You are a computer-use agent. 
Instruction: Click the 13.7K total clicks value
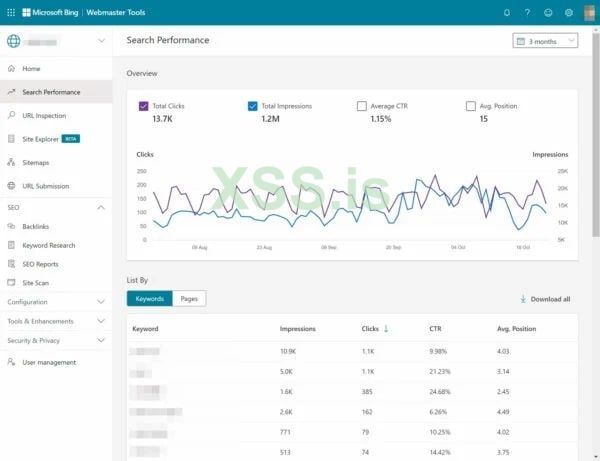tap(162, 119)
